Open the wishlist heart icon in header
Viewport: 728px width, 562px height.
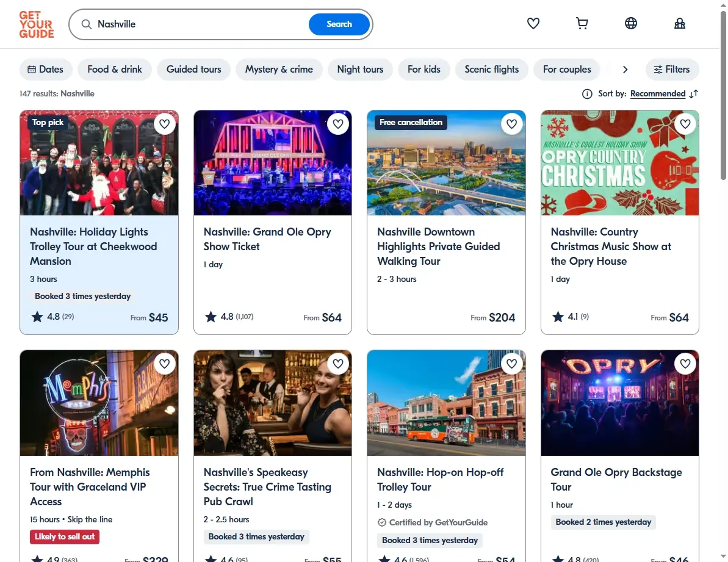(533, 23)
